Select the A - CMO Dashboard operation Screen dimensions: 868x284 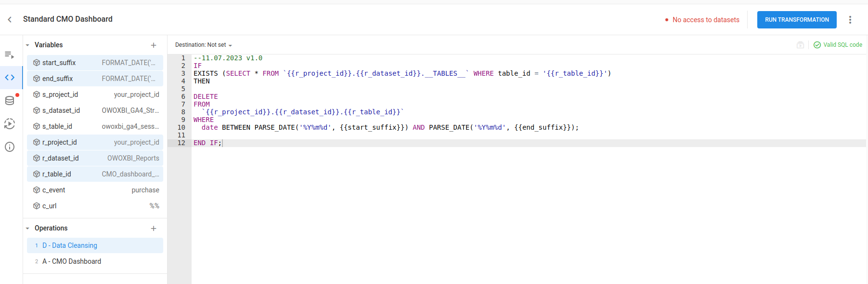click(72, 261)
